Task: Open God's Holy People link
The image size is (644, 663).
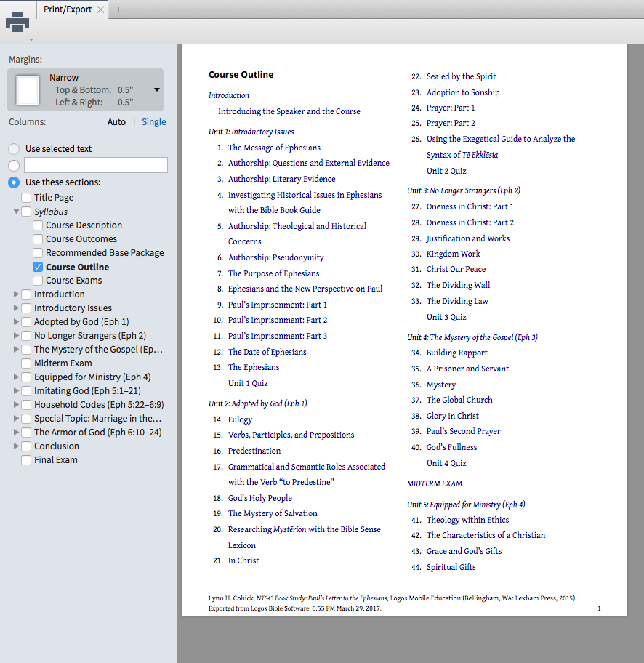Action: (260, 498)
